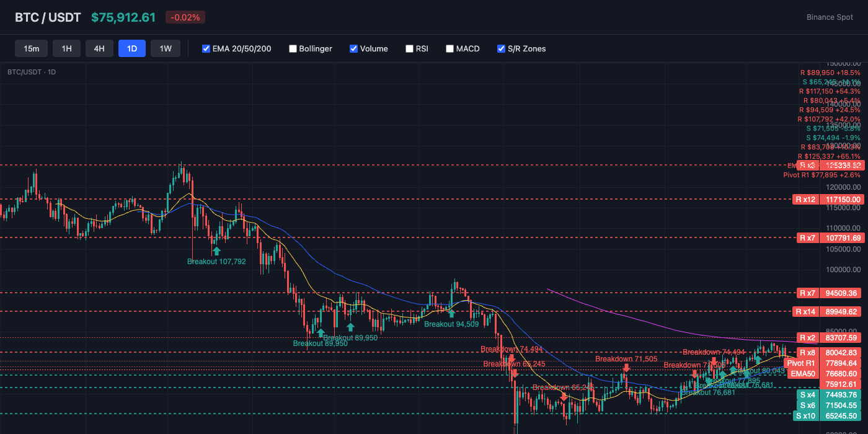This screenshot has width=868, height=434.
Task: Check the MACD indicator box
Action: 450,48
